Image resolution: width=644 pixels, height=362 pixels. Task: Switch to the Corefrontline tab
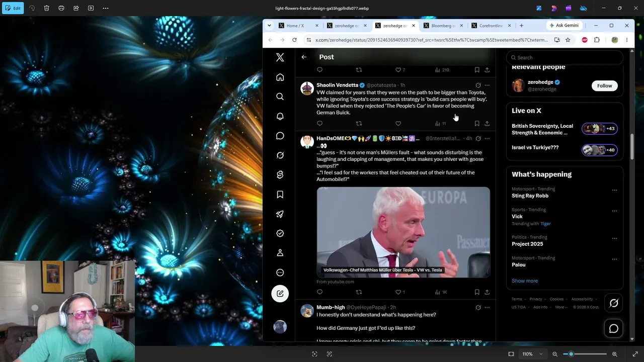pyautogui.click(x=492, y=26)
